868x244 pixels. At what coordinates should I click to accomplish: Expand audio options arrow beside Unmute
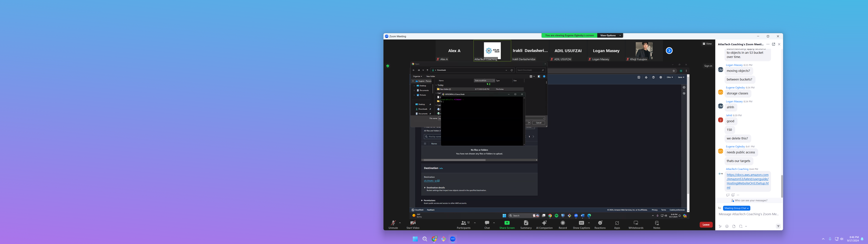click(400, 223)
